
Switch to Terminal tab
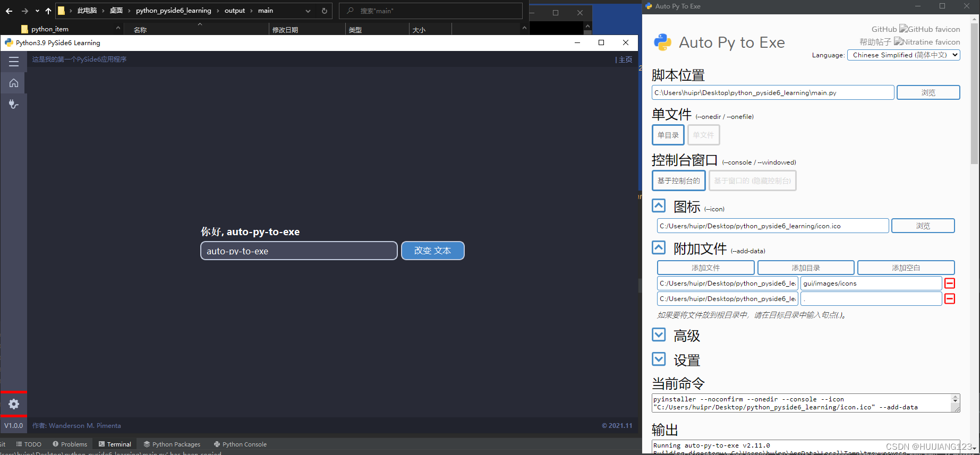(115, 444)
